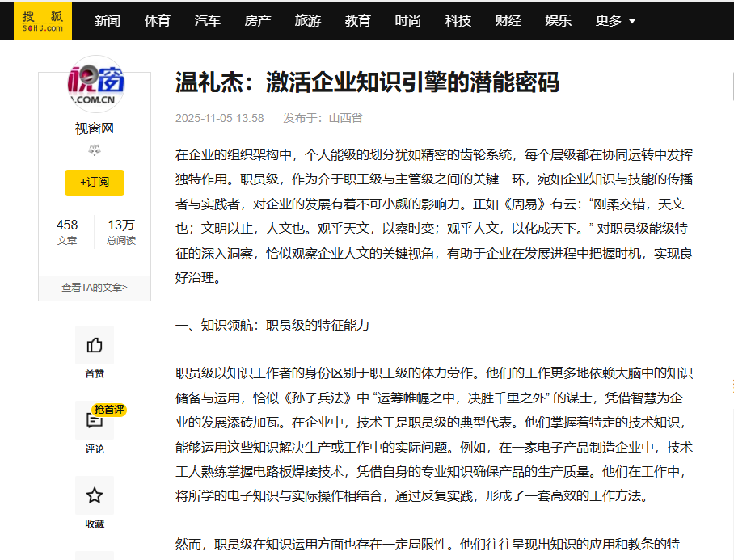734x560 pixels.
Task: Select 体育 from the navigation bar
Action: tap(158, 20)
